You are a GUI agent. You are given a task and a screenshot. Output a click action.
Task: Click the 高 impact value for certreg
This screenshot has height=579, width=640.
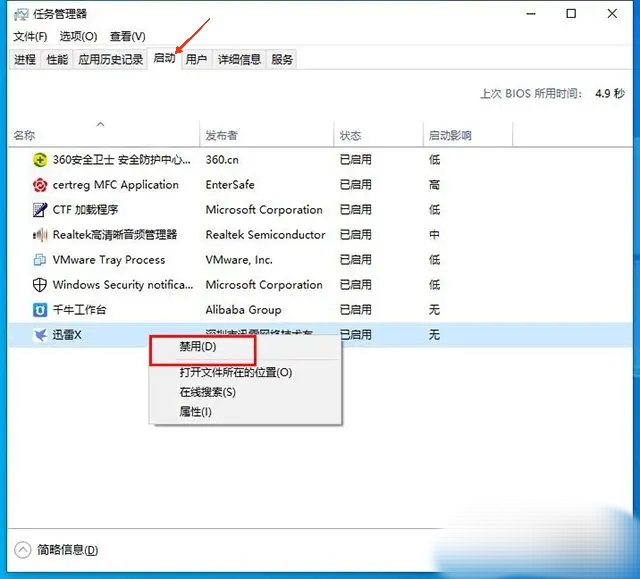434,185
